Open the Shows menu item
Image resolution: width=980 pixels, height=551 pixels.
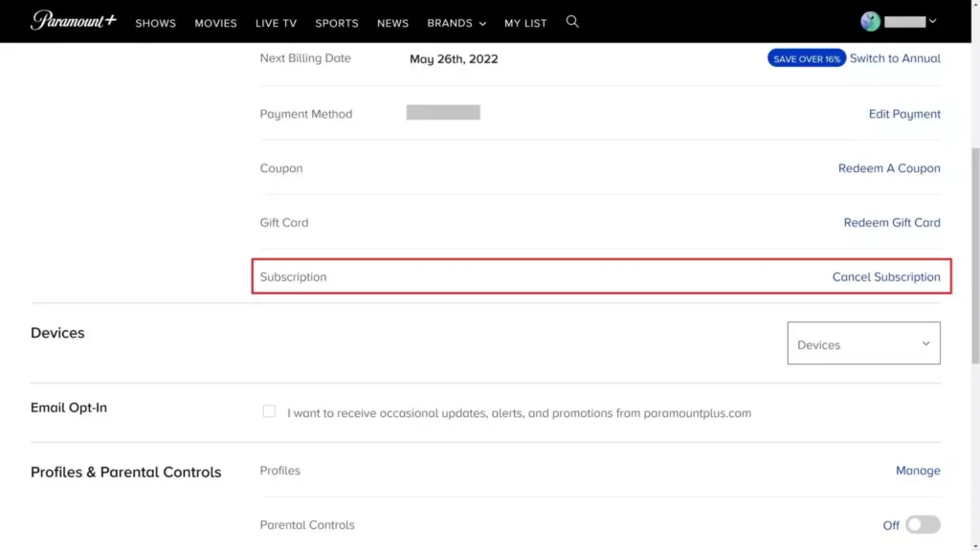click(x=156, y=23)
